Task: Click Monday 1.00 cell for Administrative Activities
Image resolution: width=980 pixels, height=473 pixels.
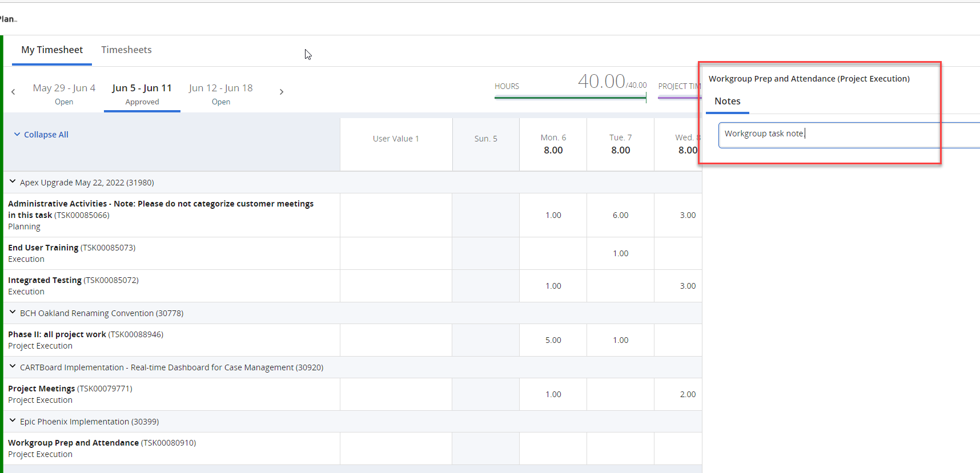Action: point(553,215)
